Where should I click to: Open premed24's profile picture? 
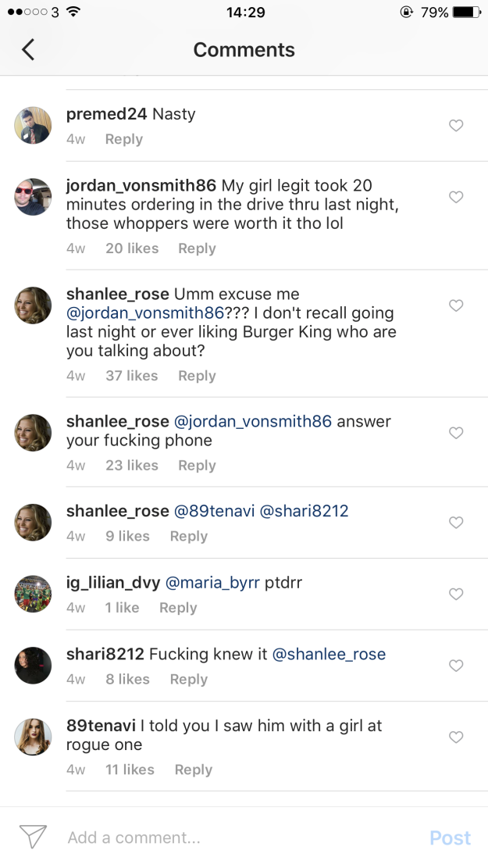pos(33,126)
